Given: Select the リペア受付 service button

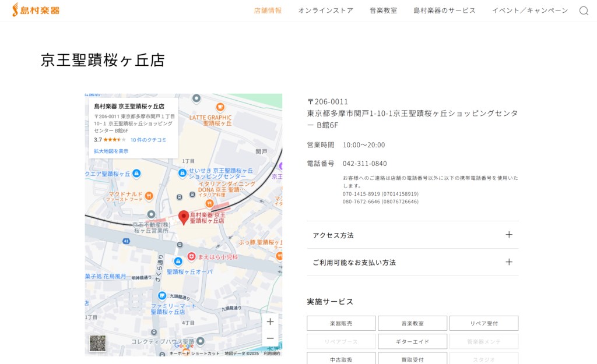Looking at the screenshot, I should (x=484, y=323).
